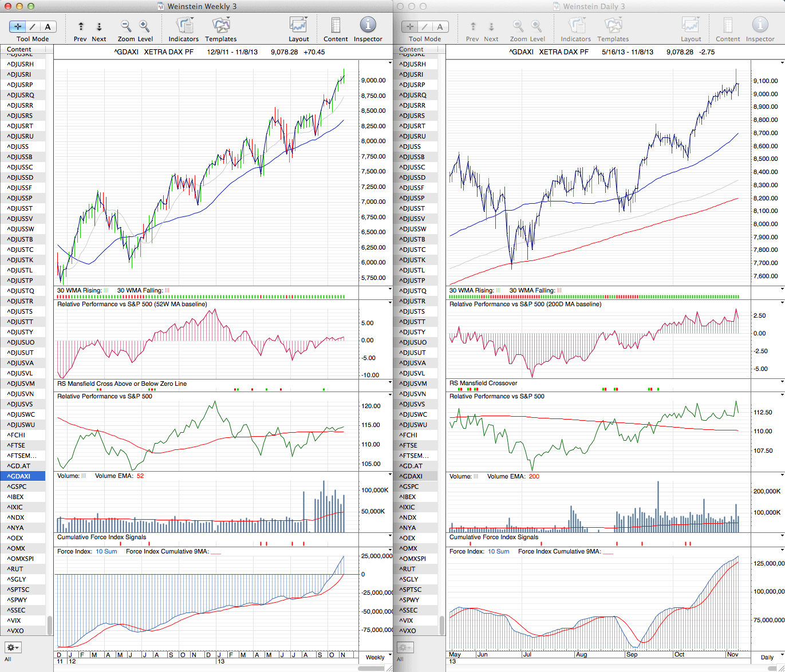Activate the text annotation tool mode
Screen dimensions: 785x672
(48, 26)
